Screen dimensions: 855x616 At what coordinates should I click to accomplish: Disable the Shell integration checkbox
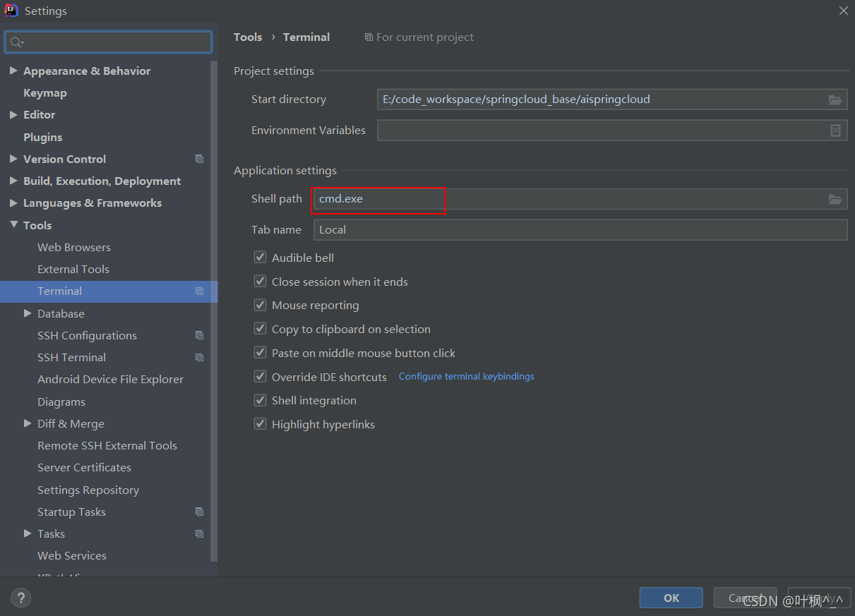point(260,400)
